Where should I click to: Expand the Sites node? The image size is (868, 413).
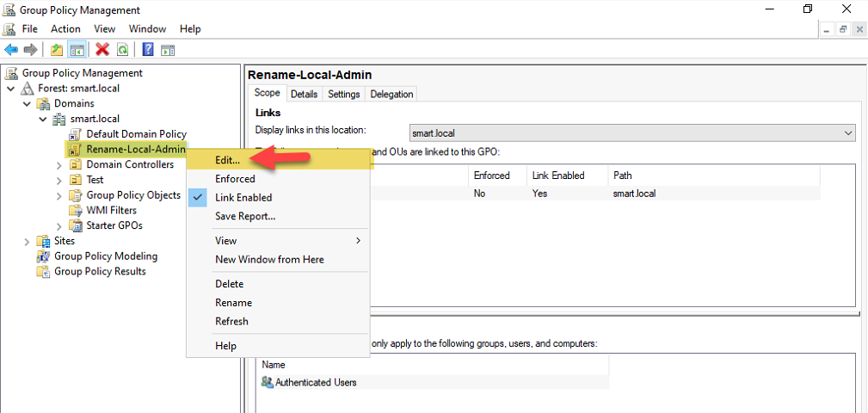click(x=28, y=242)
